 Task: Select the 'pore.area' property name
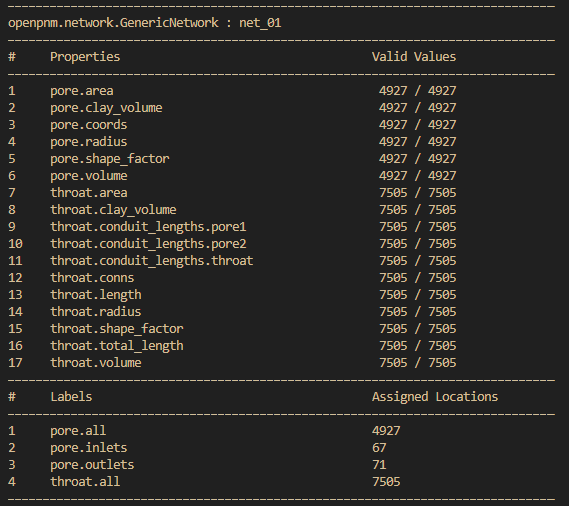pyautogui.click(x=82, y=91)
